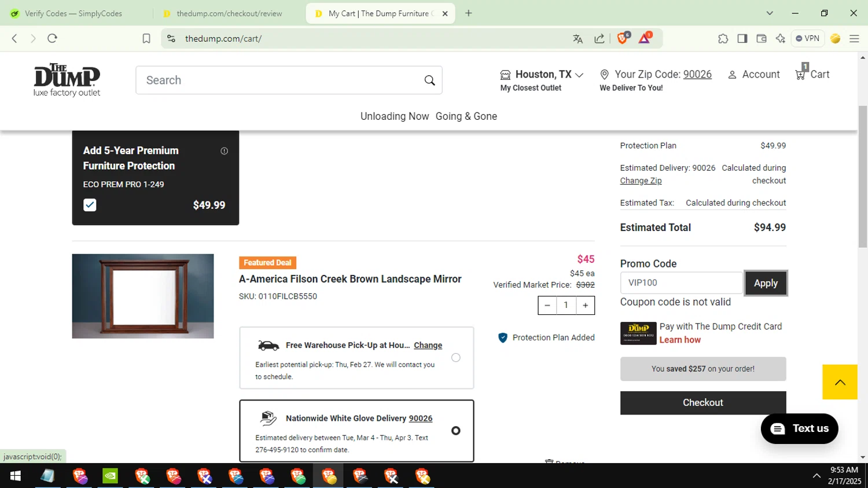This screenshot has height=488, width=868.
Task: Click 'Coupon code is not valid' message
Action: pyautogui.click(x=675, y=302)
